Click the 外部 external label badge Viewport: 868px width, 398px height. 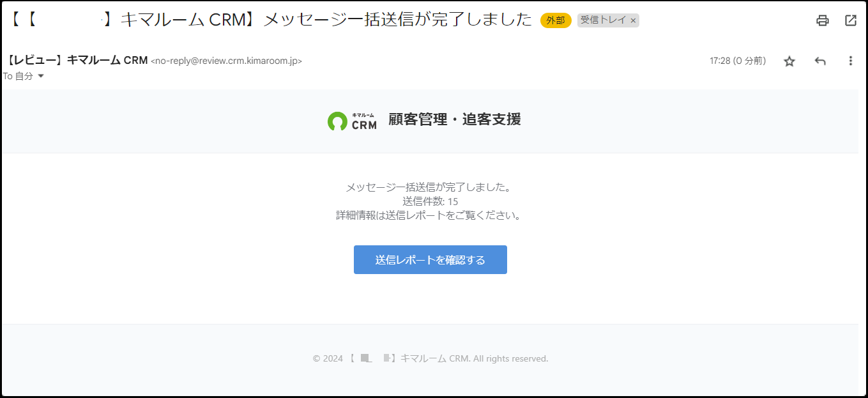tap(556, 20)
